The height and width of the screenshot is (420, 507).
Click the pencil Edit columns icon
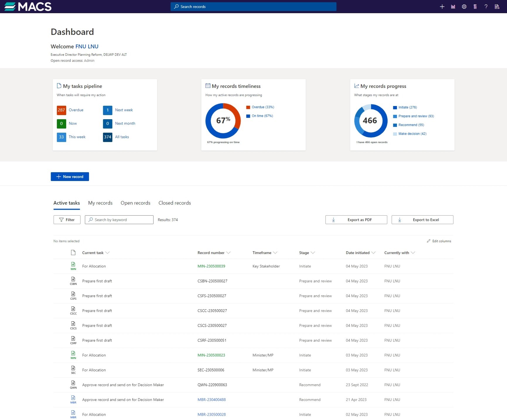point(429,241)
